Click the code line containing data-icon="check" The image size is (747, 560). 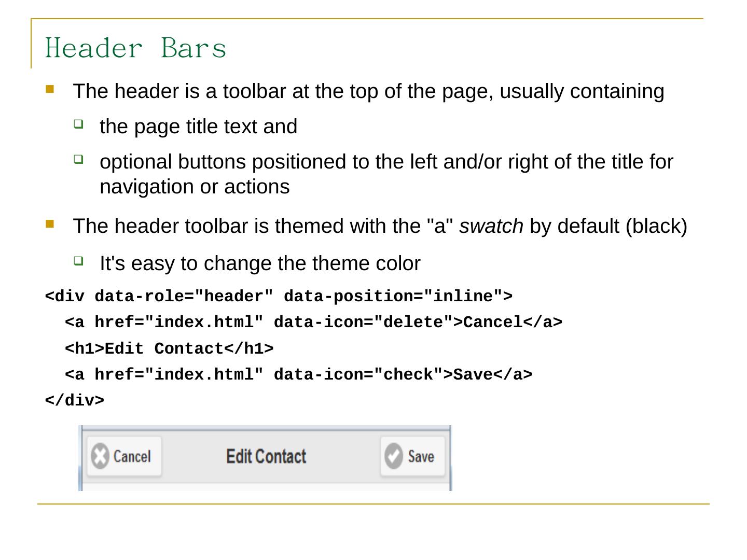pyautogui.click(x=298, y=374)
